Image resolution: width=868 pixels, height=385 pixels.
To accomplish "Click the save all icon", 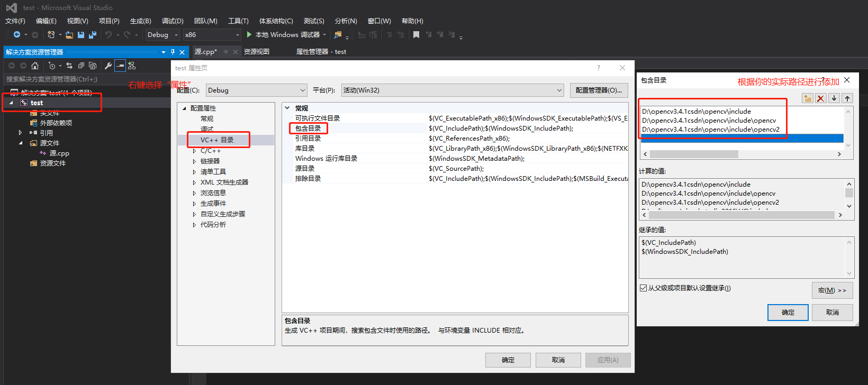I will tap(92, 35).
